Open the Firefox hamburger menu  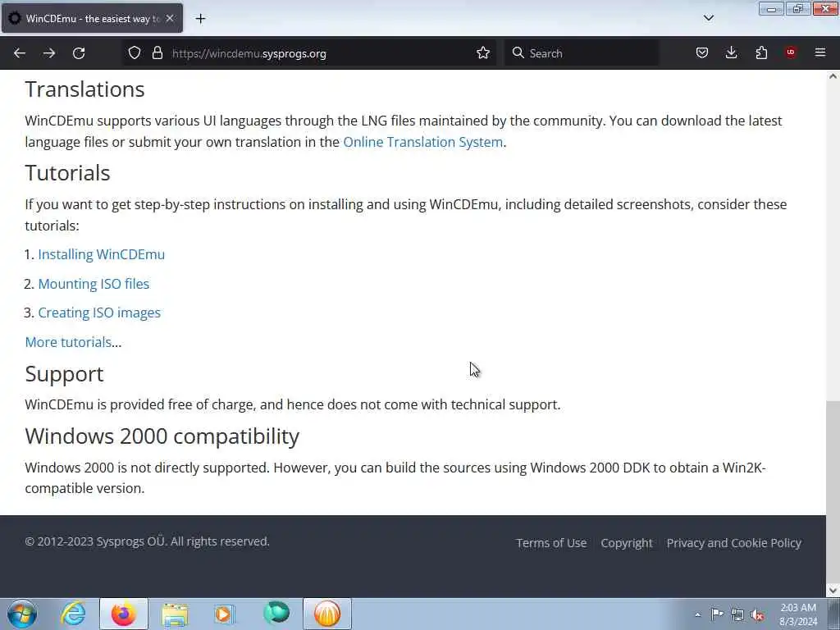pyautogui.click(x=820, y=52)
